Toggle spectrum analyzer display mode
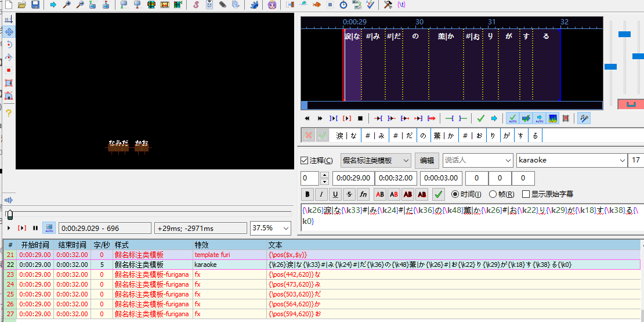 (553, 118)
